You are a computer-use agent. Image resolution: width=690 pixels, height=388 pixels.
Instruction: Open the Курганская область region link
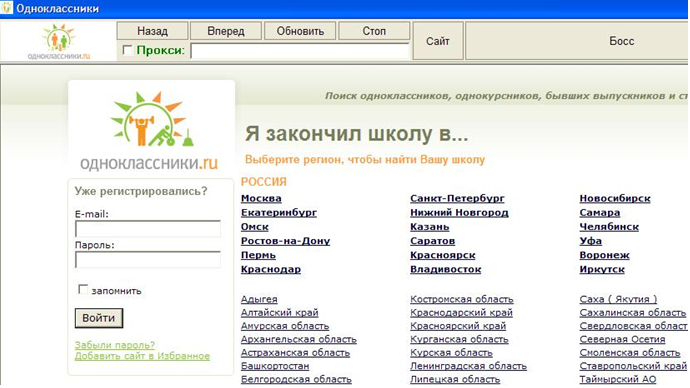459,339
